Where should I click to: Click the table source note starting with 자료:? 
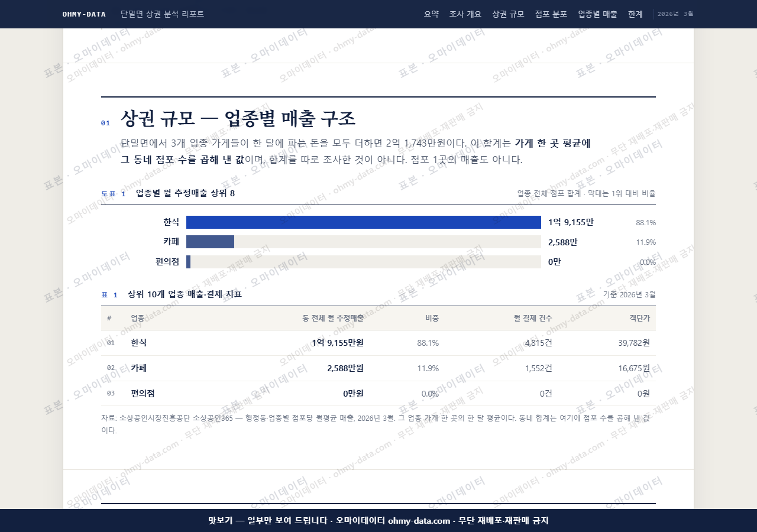(x=378, y=424)
